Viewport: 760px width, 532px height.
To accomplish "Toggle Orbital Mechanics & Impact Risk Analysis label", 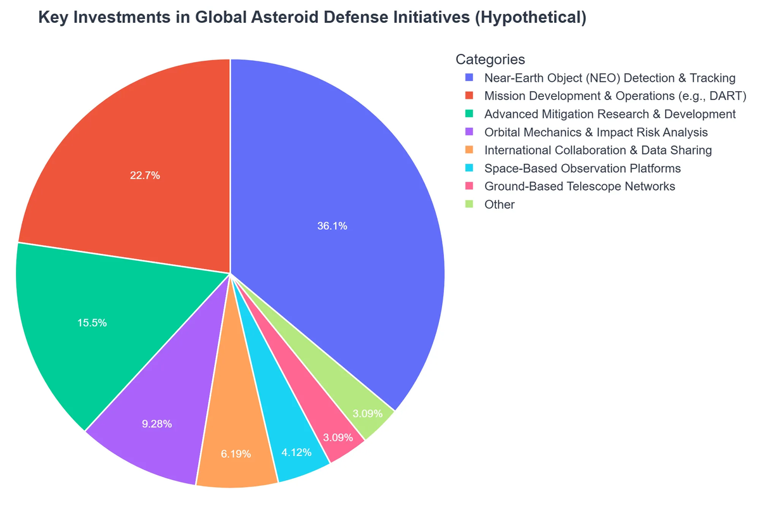I will pos(596,132).
